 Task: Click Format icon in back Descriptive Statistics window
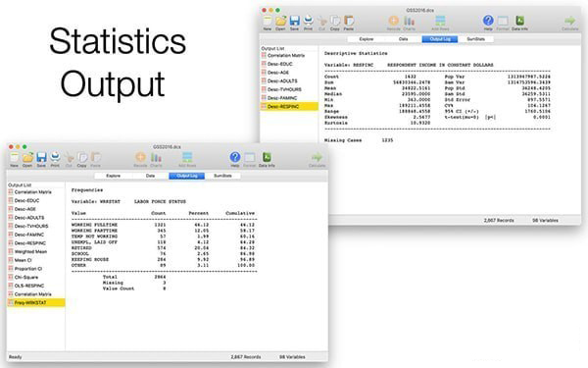tap(503, 21)
